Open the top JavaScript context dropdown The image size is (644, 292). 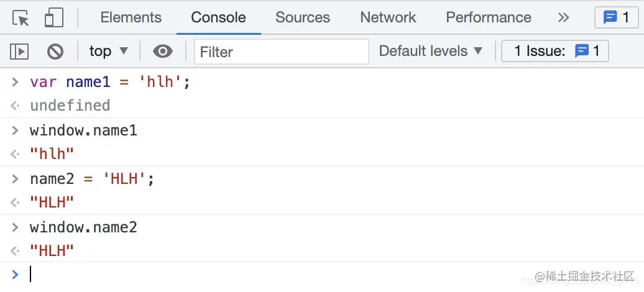108,52
